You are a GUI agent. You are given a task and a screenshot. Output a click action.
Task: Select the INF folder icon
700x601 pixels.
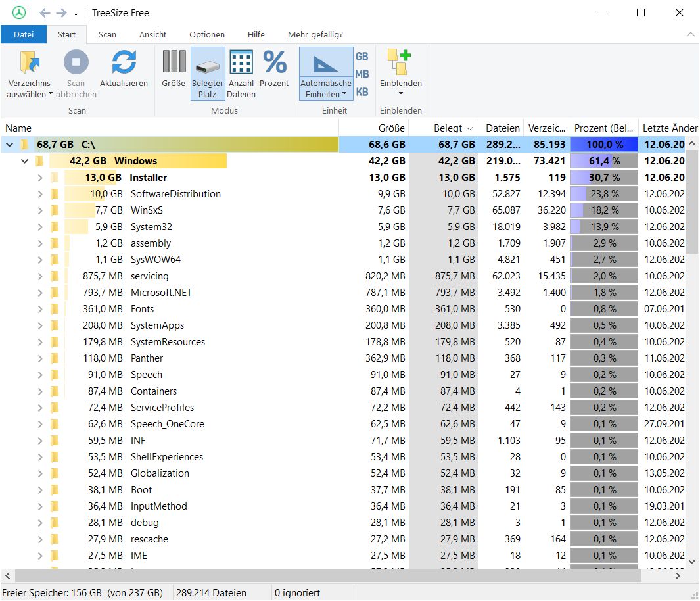point(55,441)
